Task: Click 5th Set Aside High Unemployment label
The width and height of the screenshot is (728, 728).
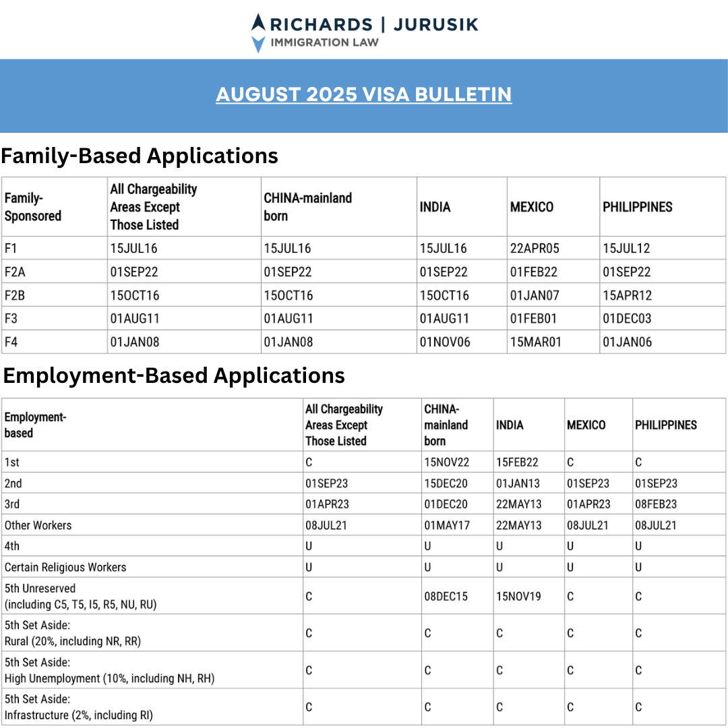Action: tap(109, 671)
